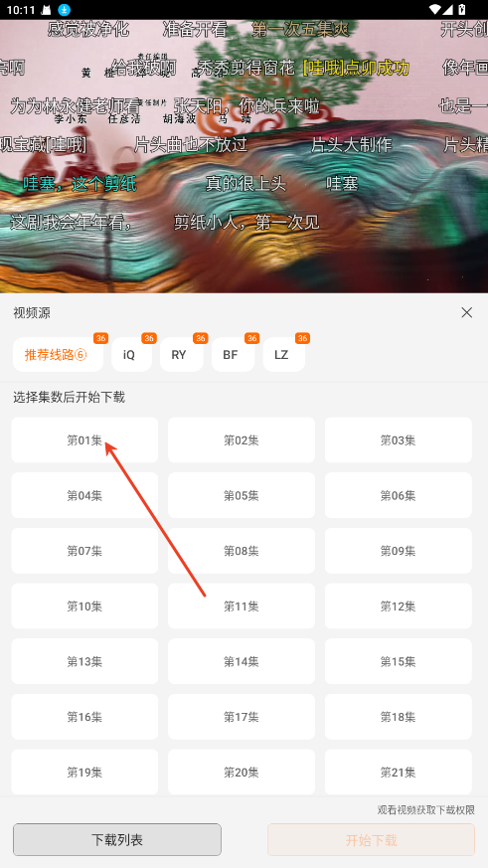This screenshot has width=488, height=868.
Task: Select the 推荐线路⑥ source tab
Action: click(58, 355)
